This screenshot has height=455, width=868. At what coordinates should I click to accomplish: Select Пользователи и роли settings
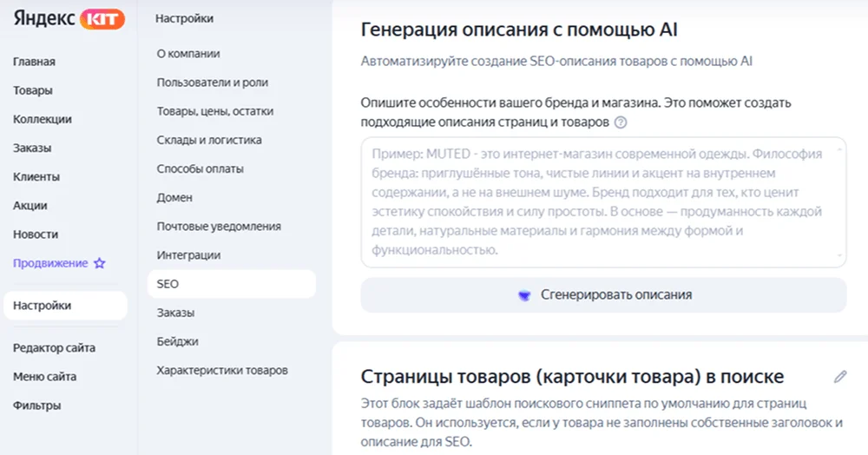(213, 82)
